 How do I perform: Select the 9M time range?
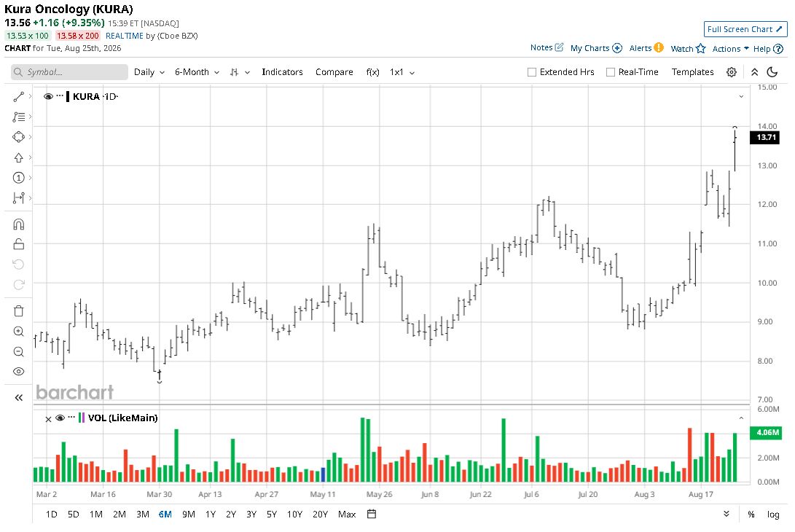[189, 515]
